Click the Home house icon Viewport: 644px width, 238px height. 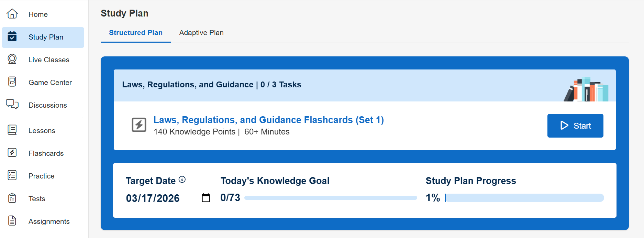[12, 14]
